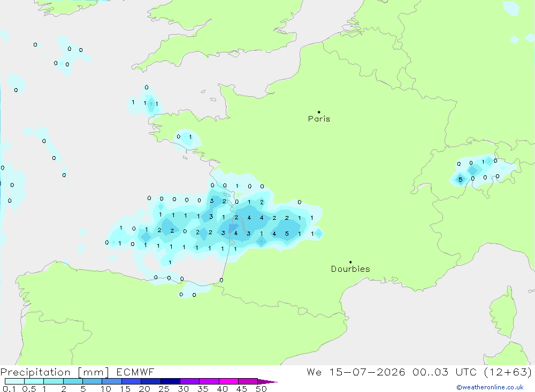Click the 'We 15-07-2026' date text

point(356,372)
